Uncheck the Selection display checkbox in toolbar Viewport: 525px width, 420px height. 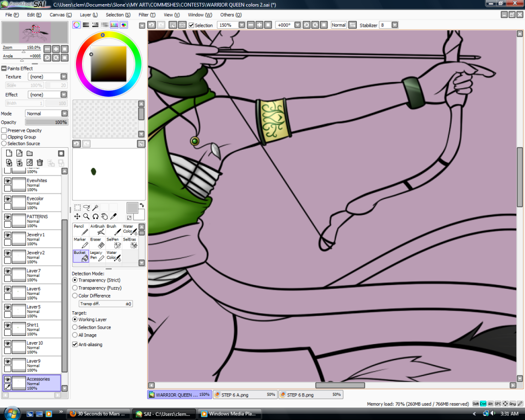[x=192, y=25]
